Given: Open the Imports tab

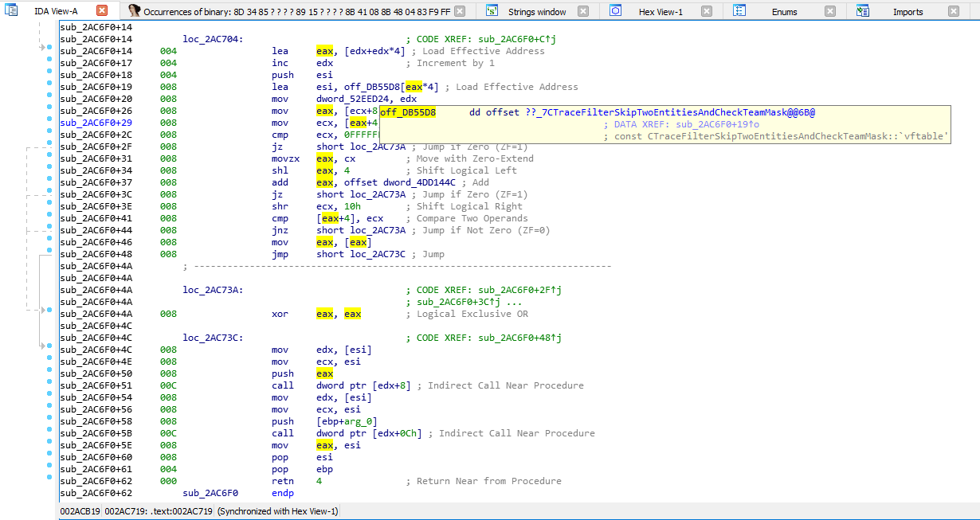Looking at the screenshot, I should tap(907, 12).
